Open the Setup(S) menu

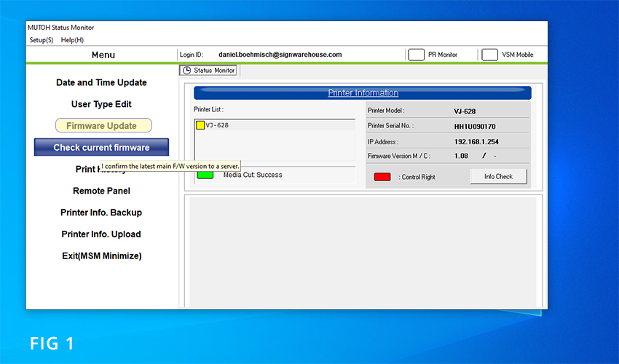[41, 40]
